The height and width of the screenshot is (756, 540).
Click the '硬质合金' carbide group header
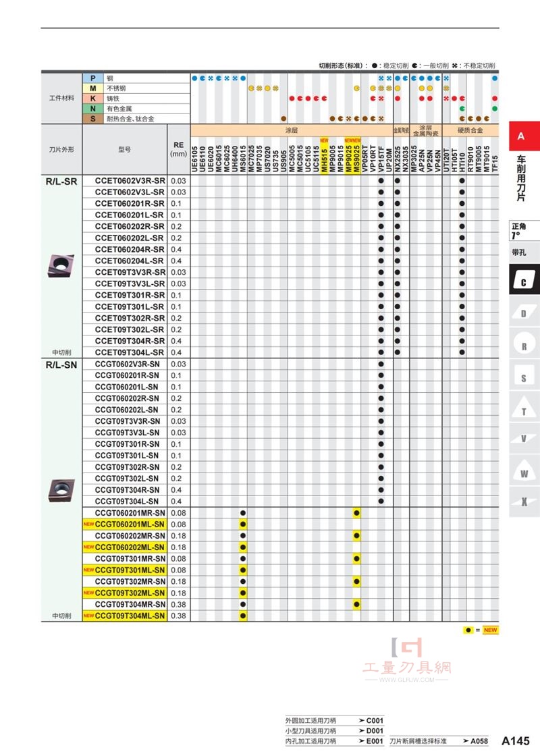click(x=470, y=130)
